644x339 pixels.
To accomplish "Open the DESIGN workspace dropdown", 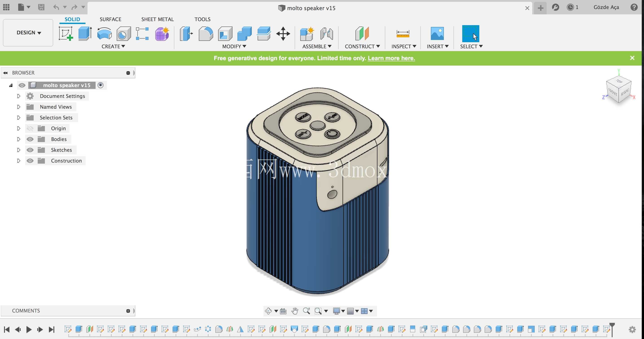I will click(x=28, y=33).
